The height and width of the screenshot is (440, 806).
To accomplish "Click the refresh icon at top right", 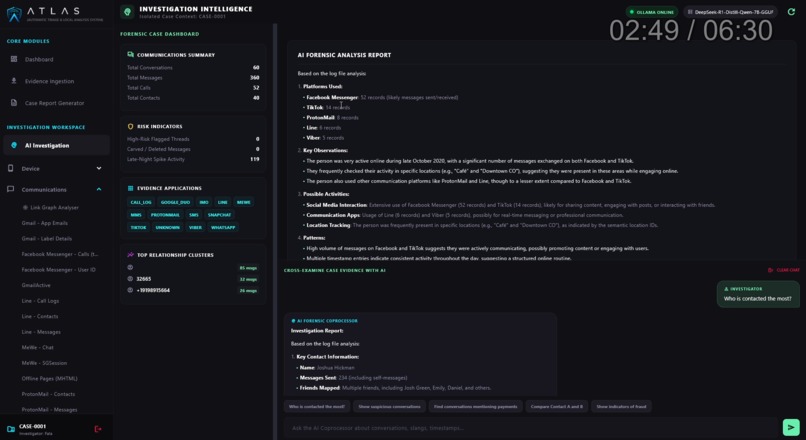I will [791, 12].
